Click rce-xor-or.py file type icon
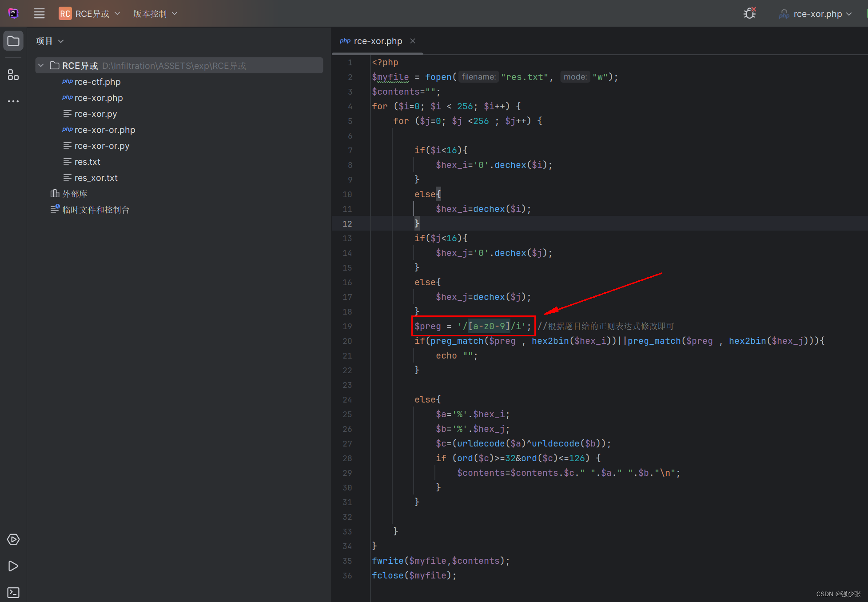The height and width of the screenshot is (602, 868). tap(68, 145)
